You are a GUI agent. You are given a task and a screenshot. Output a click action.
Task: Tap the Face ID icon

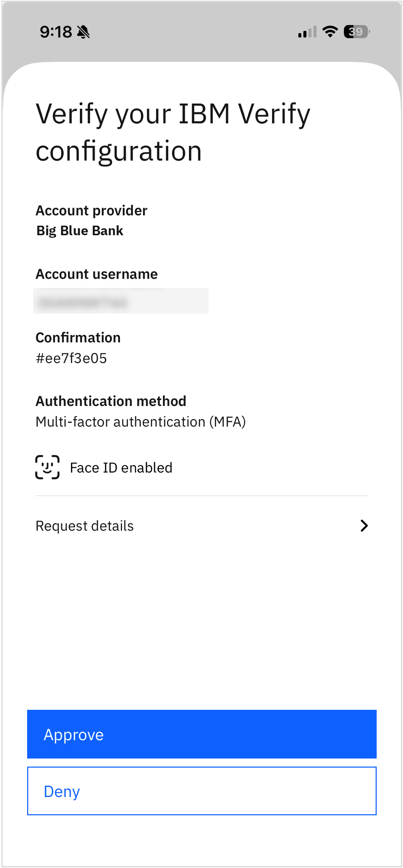[x=47, y=467]
